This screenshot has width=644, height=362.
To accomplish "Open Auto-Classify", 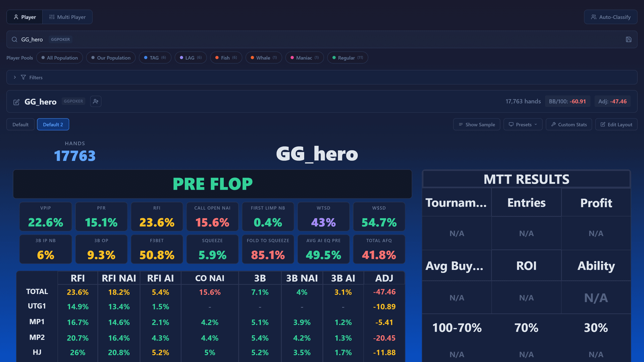I will tap(610, 17).
